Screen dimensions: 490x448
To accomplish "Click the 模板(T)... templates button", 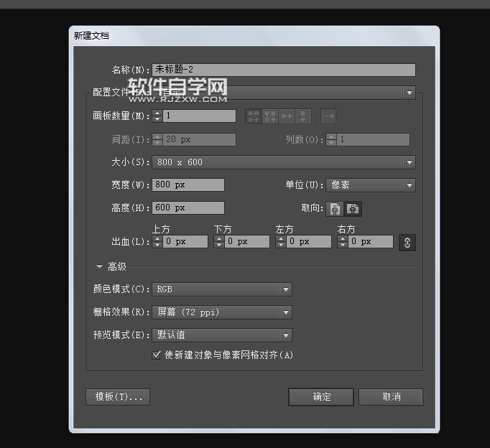I will pos(118,397).
